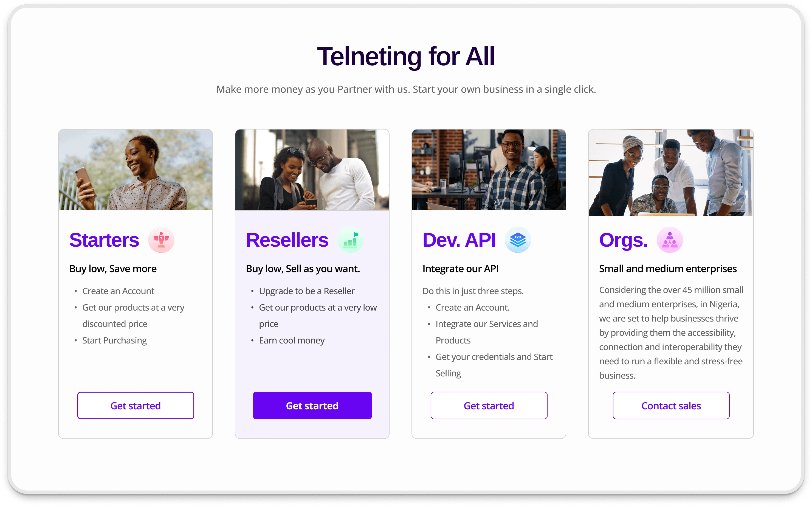
Task: Open the photo of woman holding phone
Action: [x=136, y=170]
